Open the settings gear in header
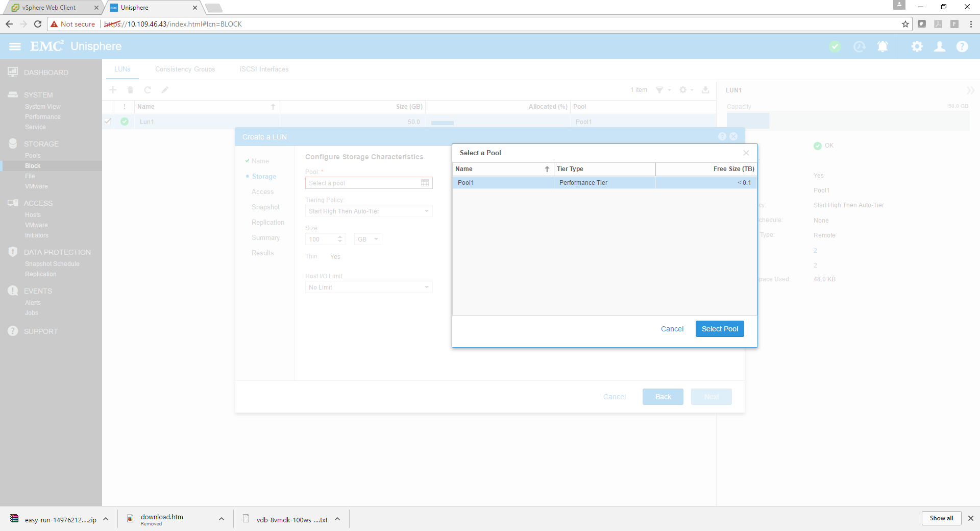Screen dimensions: 980x531 tap(917, 46)
